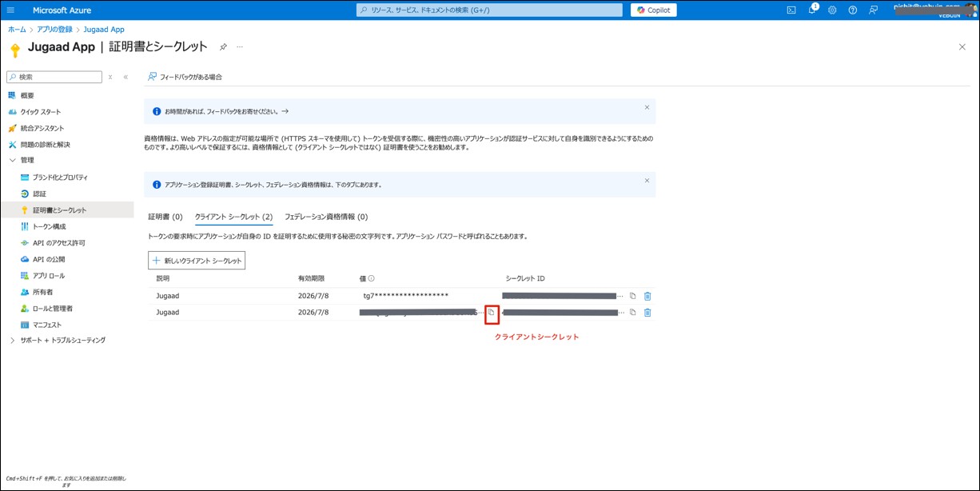Open クイック スタート in the sidebar
The image size is (980, 491).
coord(40,112)
